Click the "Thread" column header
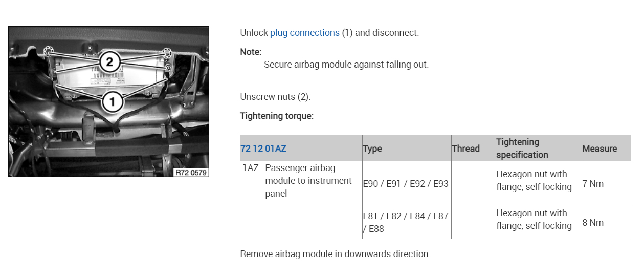Image resolution: width=644 pixels, height=274 pixels. point(465,149)
